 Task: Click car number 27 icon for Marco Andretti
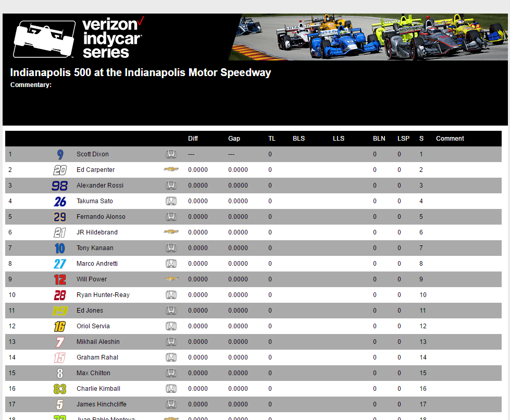click(60, 264)
